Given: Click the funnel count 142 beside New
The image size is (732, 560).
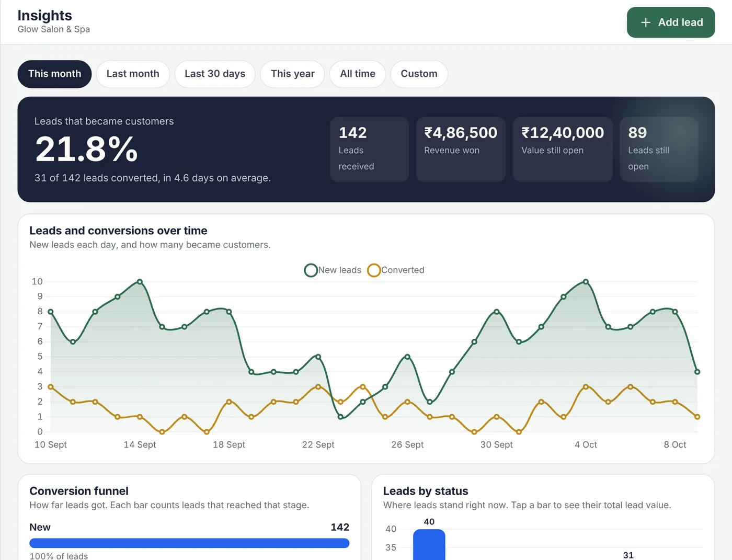Looking at the screenshot, I should tap(340, 528).
